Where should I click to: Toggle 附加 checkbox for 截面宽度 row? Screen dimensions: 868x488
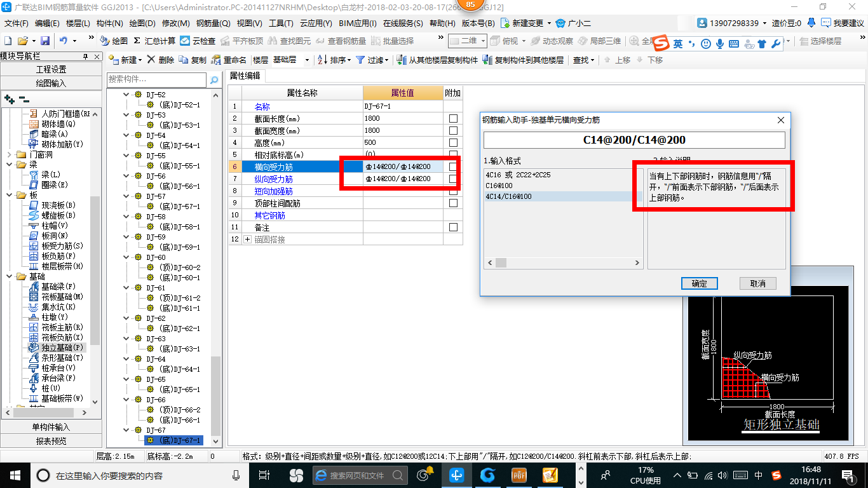[453, 131]
